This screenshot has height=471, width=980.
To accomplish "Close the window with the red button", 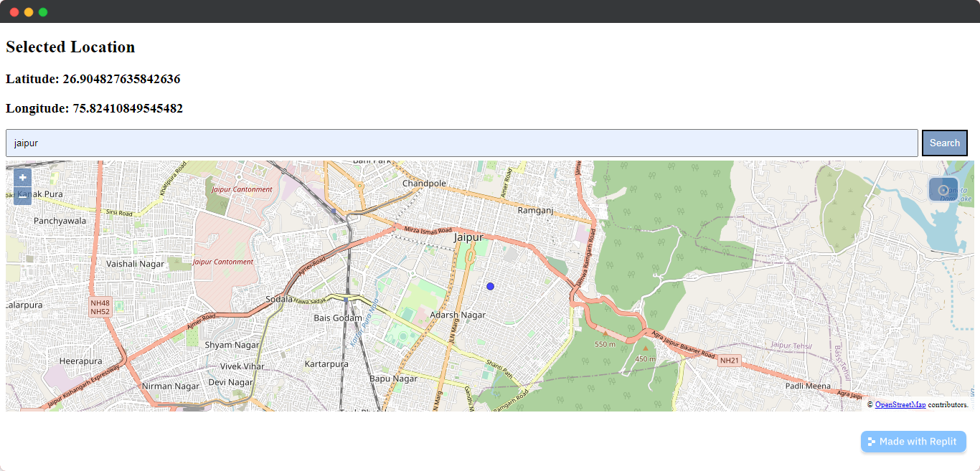I will [x=14, y=12].
